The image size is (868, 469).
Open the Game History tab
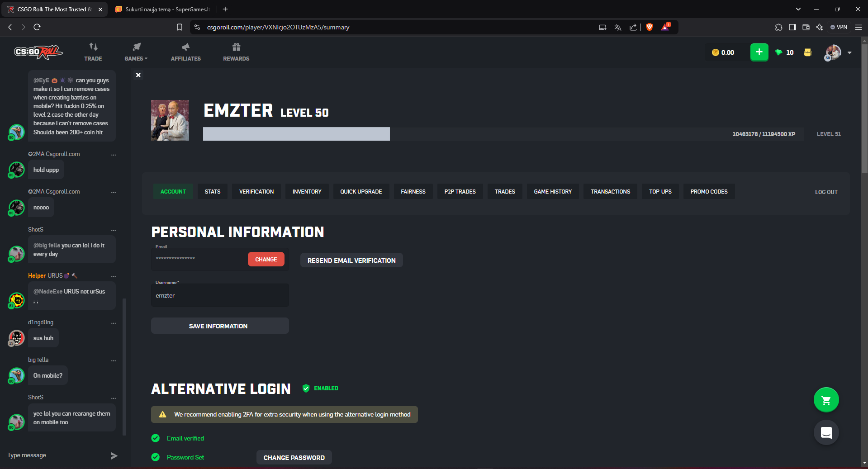point(553,192)
